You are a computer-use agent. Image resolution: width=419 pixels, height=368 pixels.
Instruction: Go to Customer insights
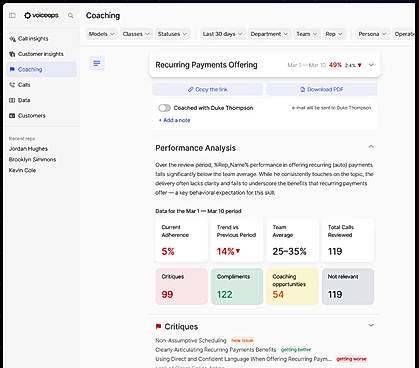pos(42,54)
